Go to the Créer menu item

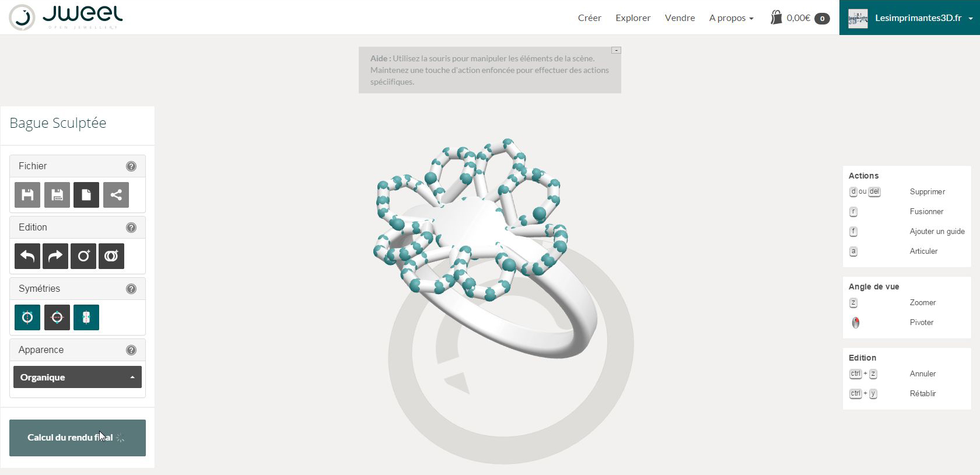point(590,18)
